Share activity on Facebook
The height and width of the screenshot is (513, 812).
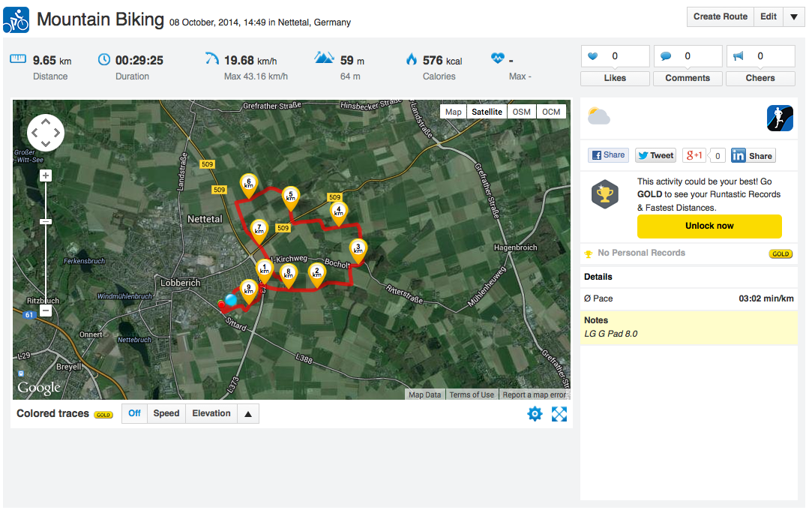tap(608, 155)
